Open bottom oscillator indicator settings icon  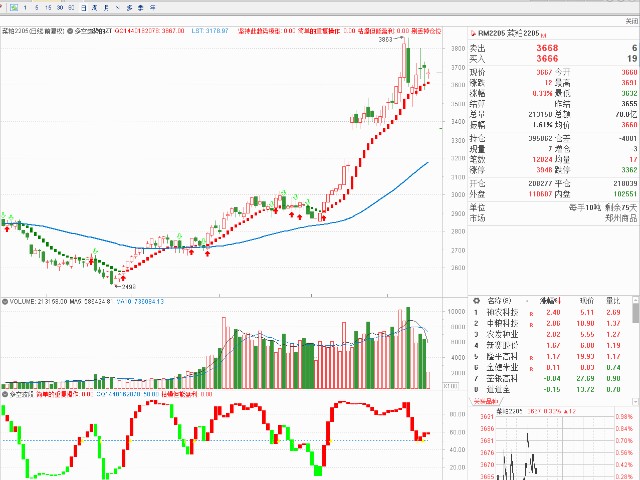click(x=5, y=394)
